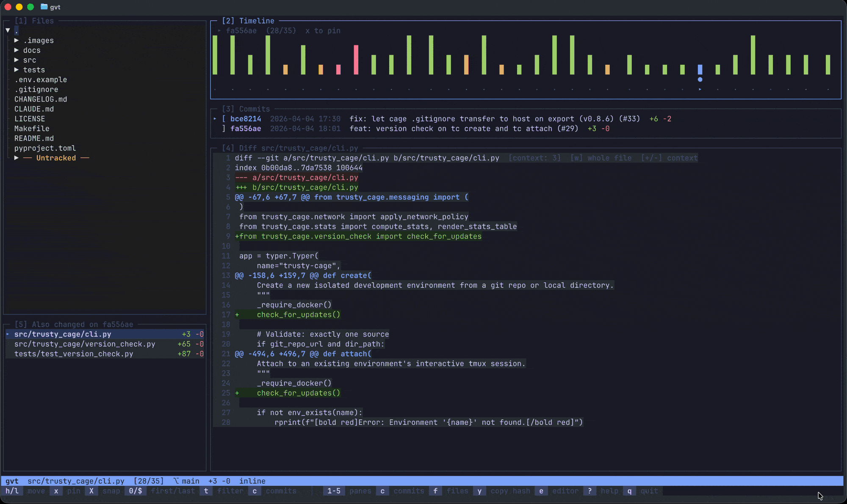Select version_check.py in Also changed panel
Screen dimensions: 847x504
tap(84, 344)
